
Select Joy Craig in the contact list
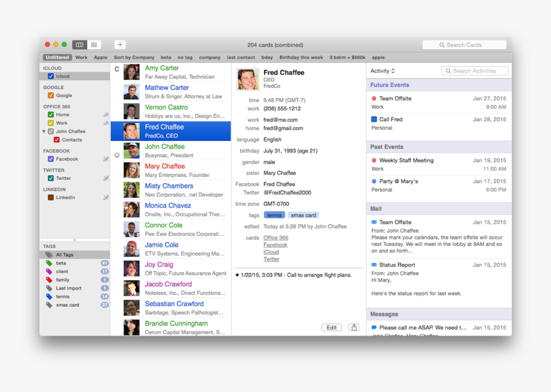pos(171,269)
